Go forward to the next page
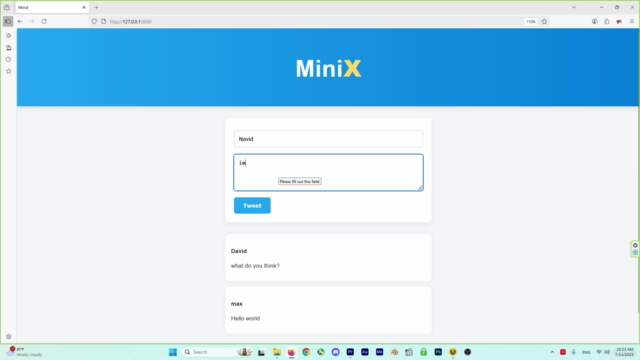The width and height of the screenshot is (640, 360). pyautogui.click(x=32, y=21)
